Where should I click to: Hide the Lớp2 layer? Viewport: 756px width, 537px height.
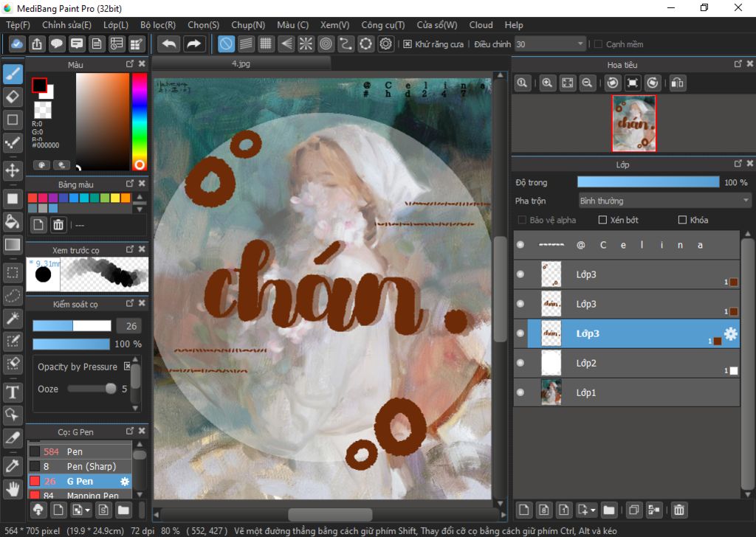(520, 363)
